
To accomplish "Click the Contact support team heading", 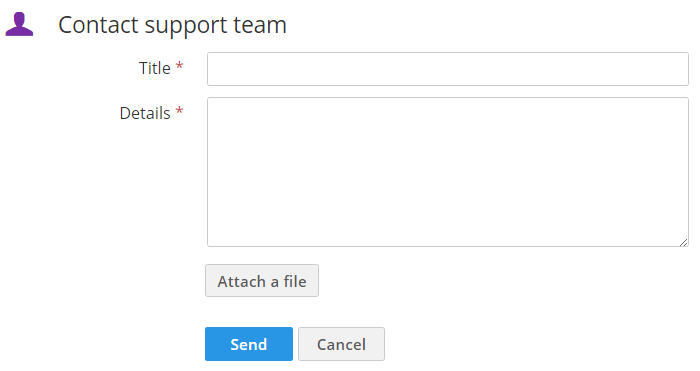I will click(x=172, y=25).
